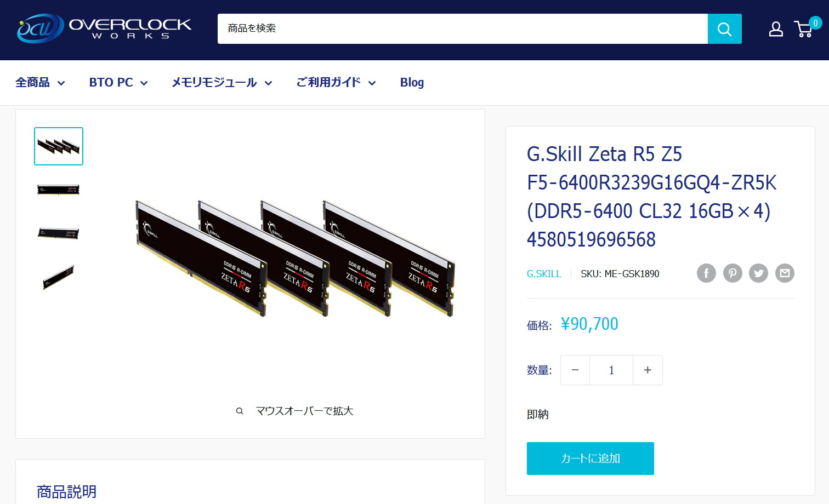
Task: Go to the Blog page
Action: coord(412,83)
